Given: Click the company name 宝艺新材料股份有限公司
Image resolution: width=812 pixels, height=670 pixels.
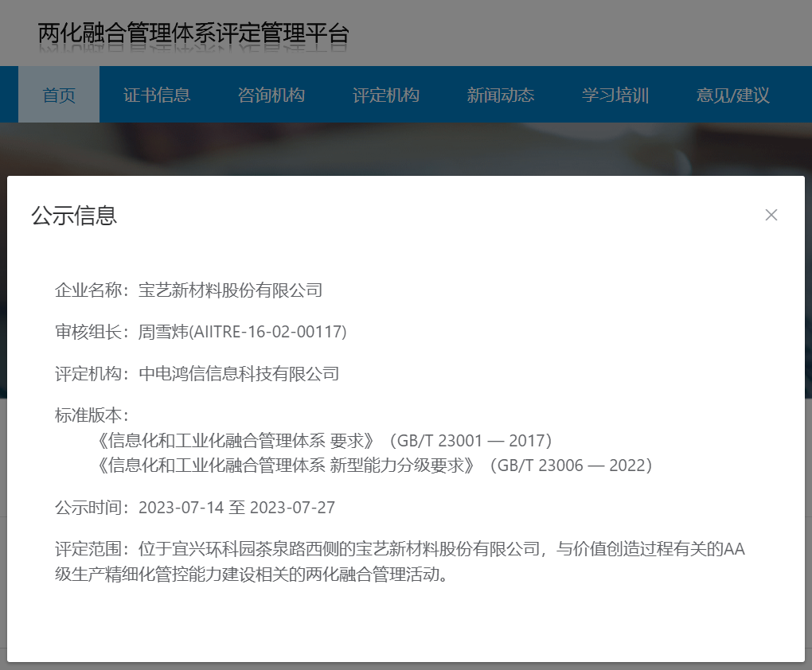Looking at the screenshot, I should (231, 290).
